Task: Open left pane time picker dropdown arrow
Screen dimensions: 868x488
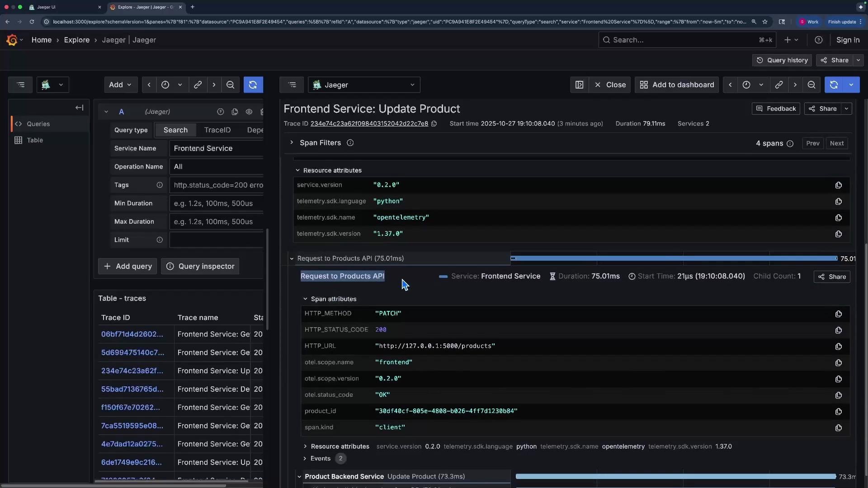Action: click(179, 85)
